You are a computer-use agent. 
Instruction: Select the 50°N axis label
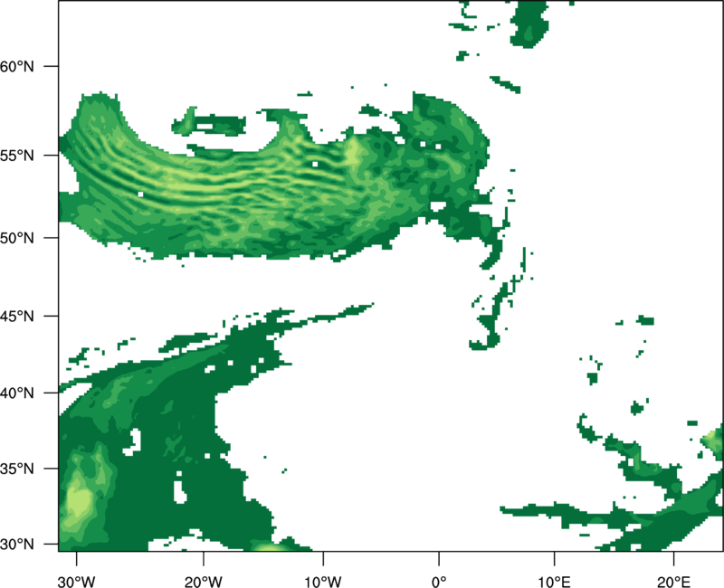tap(17, 238)
